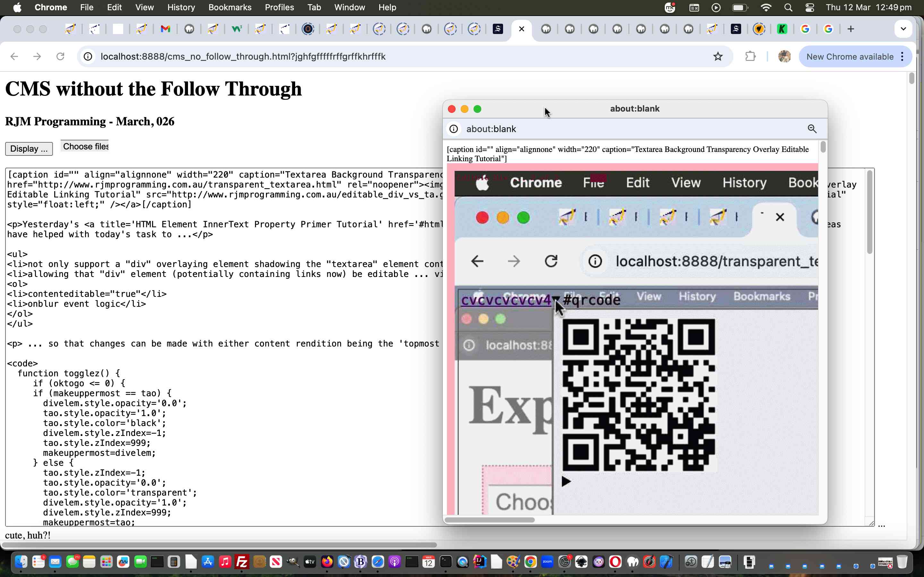Click the new tab plus button

851,29
